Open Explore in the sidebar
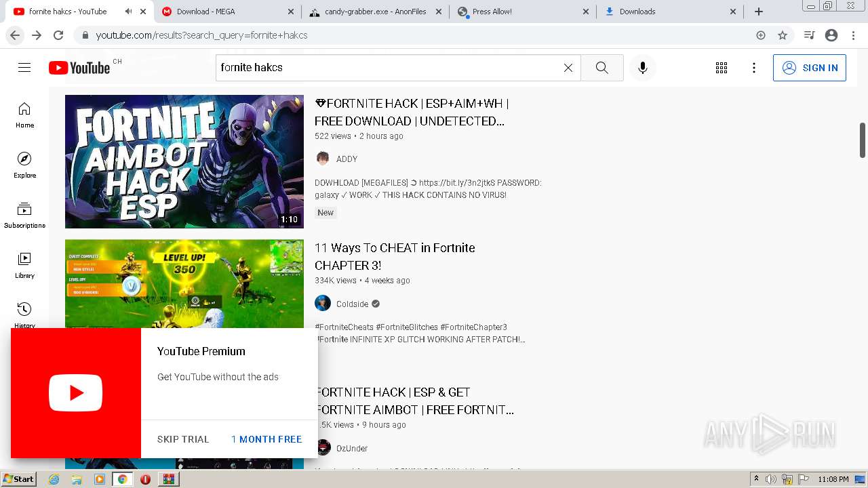The image size is (868, 488). tap(24, 165)
